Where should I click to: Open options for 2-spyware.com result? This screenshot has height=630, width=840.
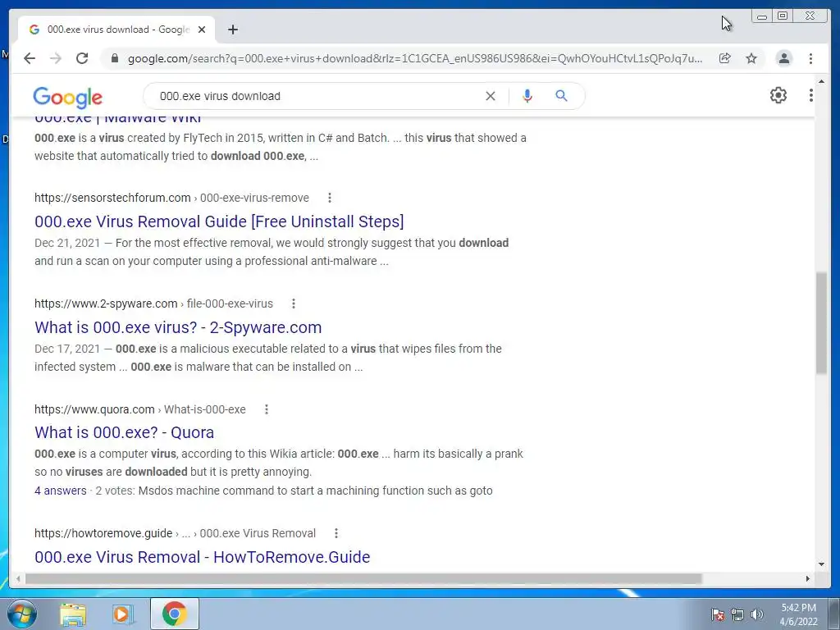point(294,304)
